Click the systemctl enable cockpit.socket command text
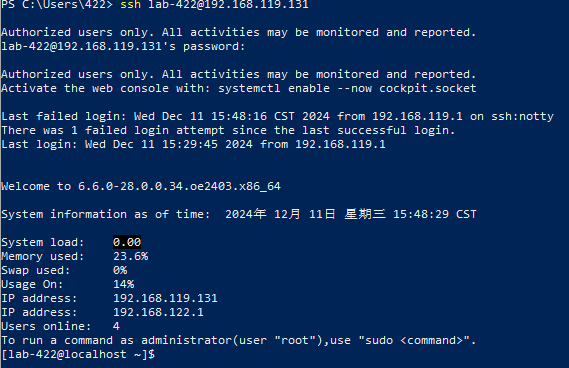Viewport: 569px width, 368px height. [x=347, y=88]
